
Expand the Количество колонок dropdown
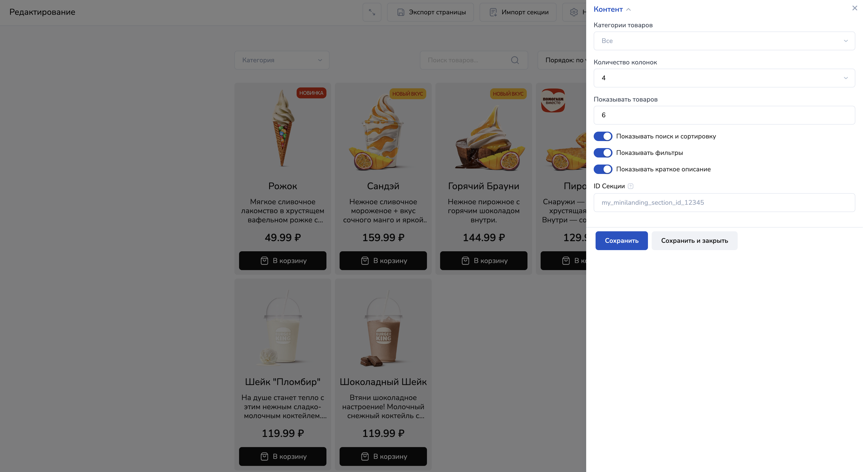point(724,78)
